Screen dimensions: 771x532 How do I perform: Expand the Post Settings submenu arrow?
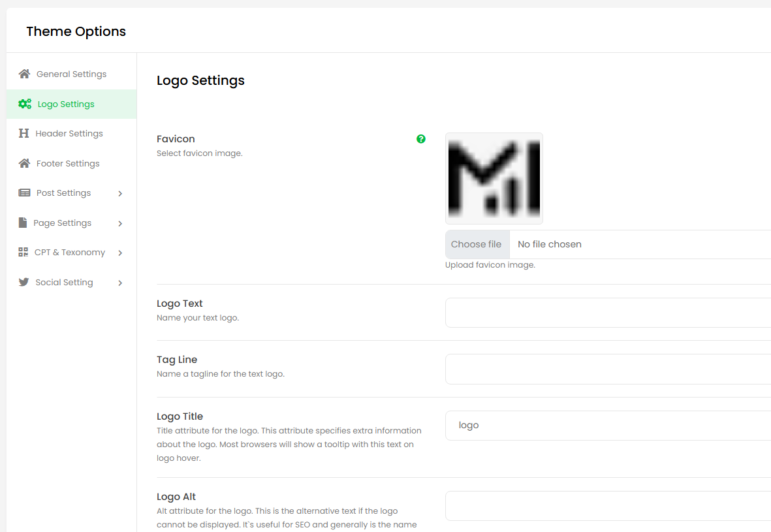point(120,193)
